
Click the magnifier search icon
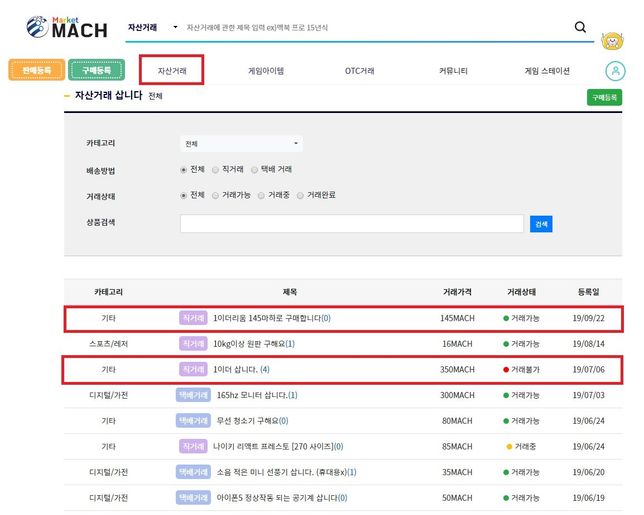tap(580, 27)
